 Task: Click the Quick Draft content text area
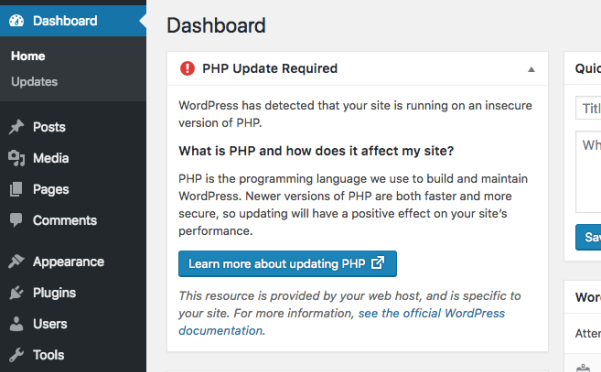coord(588,172)
